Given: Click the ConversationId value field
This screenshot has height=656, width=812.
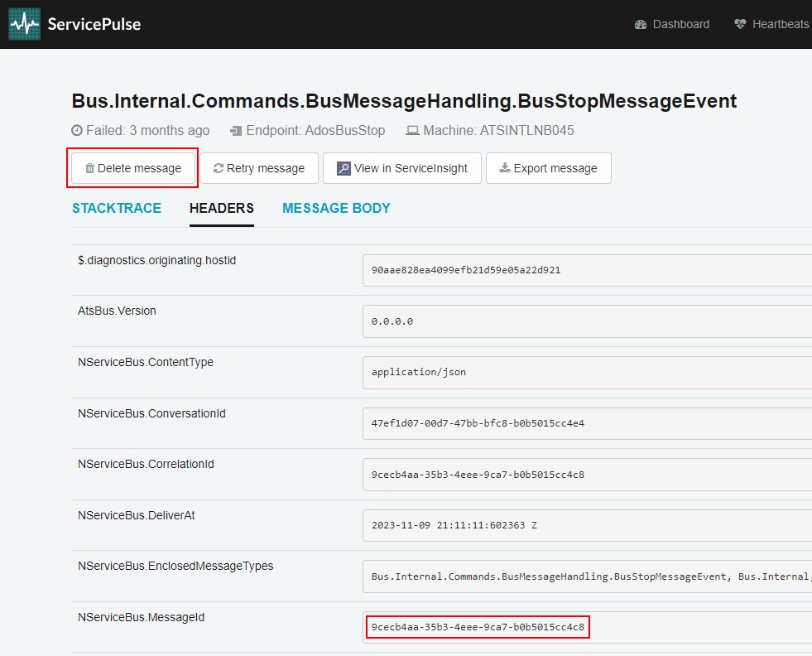Looking at the screenshot, I should pyautogui.click(x=586, y=424).
